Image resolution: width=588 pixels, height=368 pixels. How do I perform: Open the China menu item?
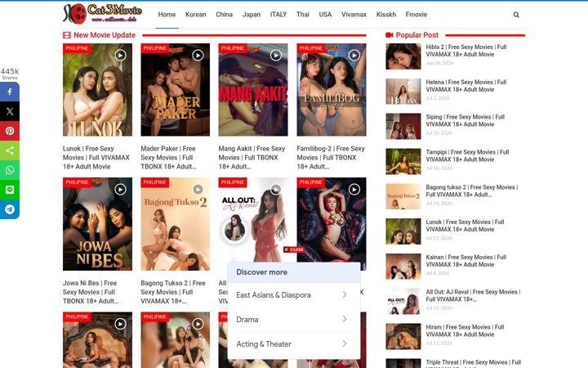click(x=225, y=15)
